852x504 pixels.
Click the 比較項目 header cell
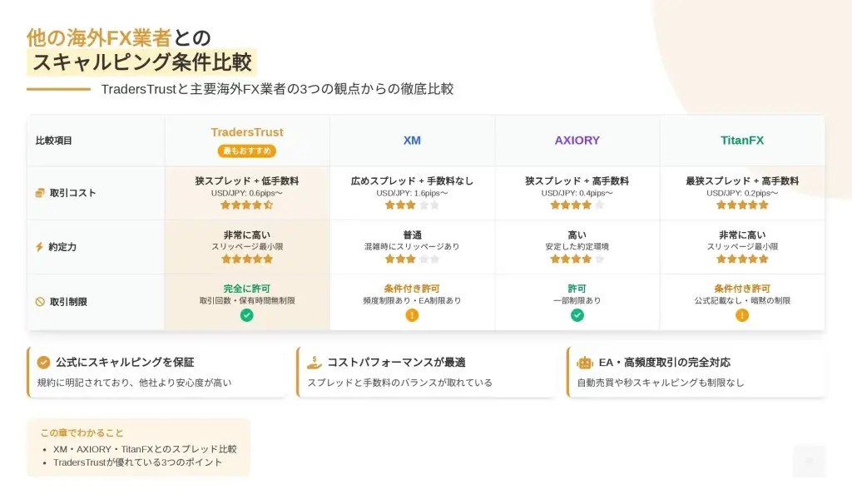(54, 141)
